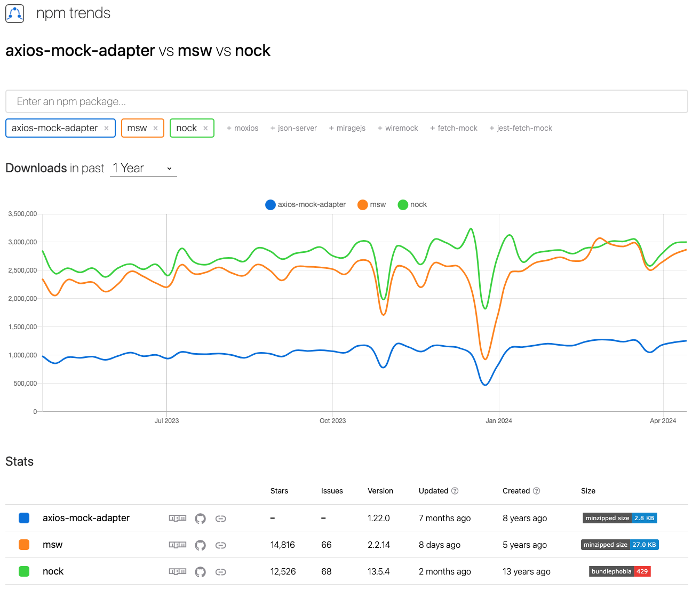Open GitHub repo for nock
This screenshot has height=590, width=700.
click(200, 571)
